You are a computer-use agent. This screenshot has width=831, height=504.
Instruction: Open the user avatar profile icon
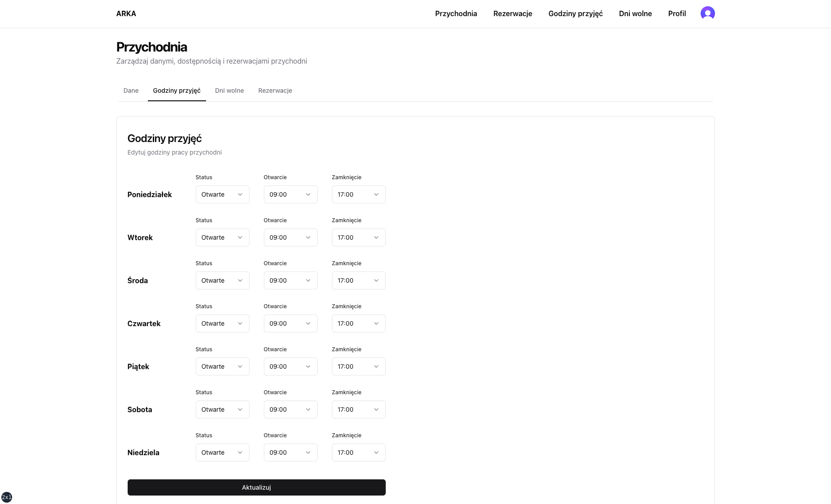click(707, 13)
